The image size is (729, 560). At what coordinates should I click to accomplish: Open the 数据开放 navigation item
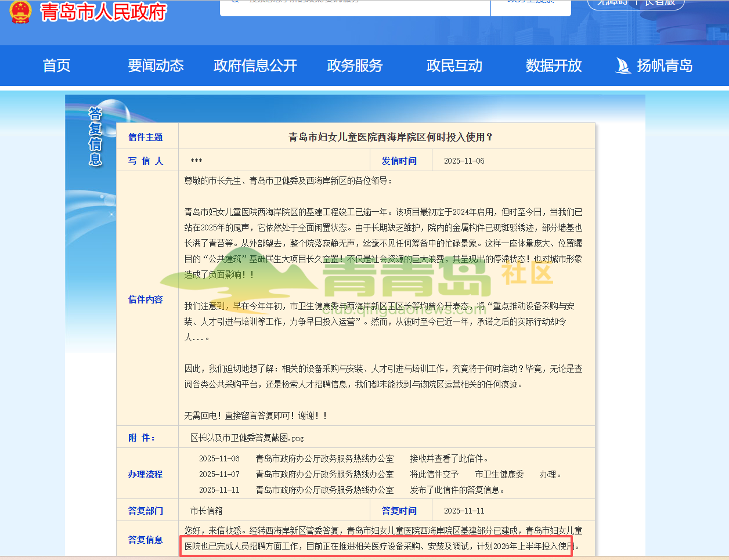[x=554, y=66]
